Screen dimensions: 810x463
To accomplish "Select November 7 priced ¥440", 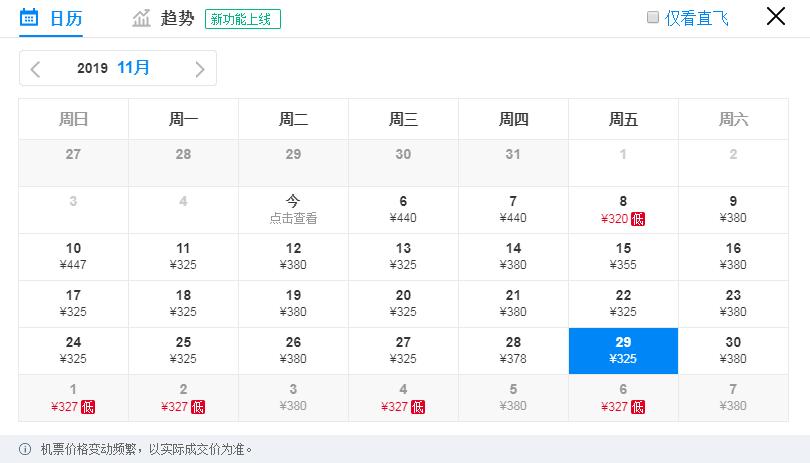I will [513, 210].
